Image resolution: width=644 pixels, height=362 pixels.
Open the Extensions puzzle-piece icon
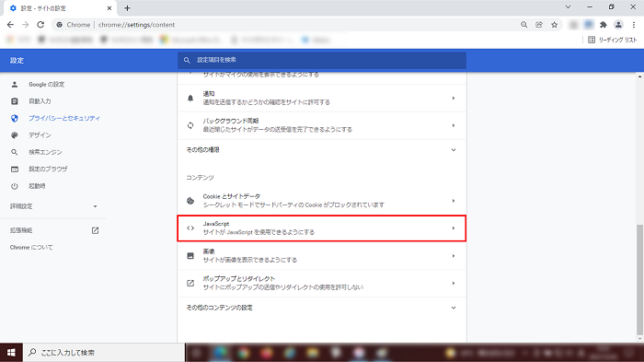(603, 25)
